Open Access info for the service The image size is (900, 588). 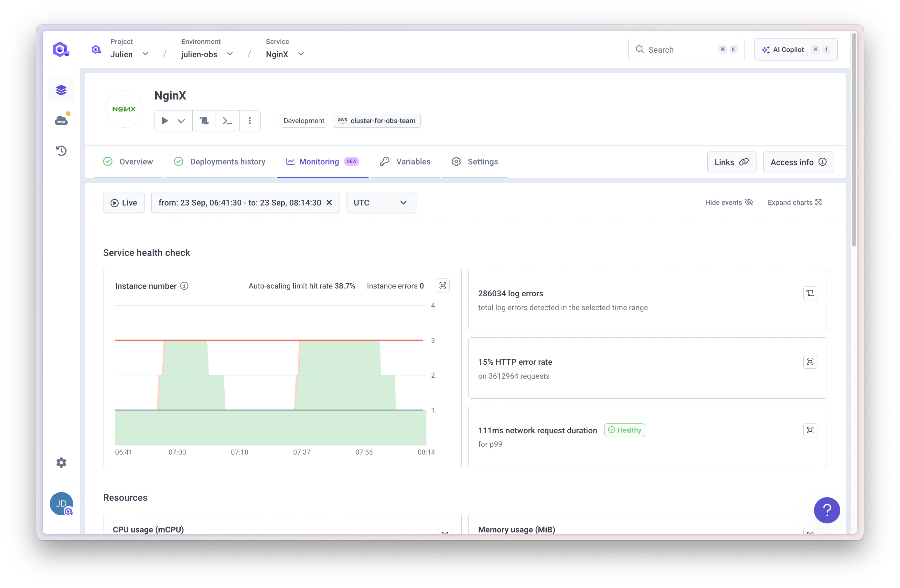click(798, 162)
